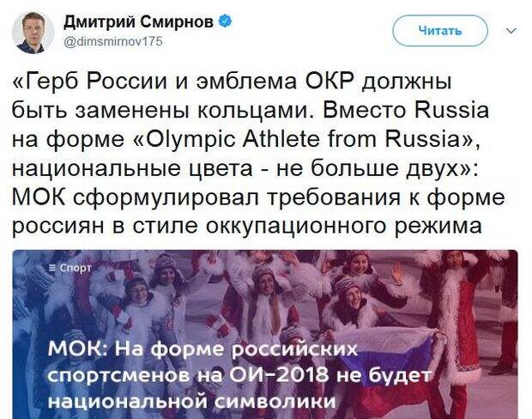This screenshot has width=532, height=419.
Task: Click the Спорт category label
Action: 76,268
